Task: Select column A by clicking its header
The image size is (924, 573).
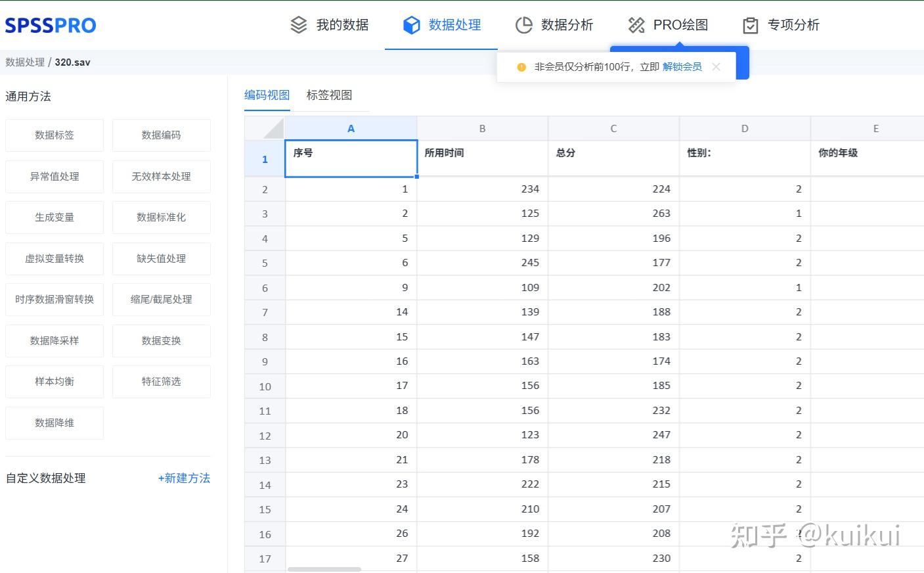Action: click(x=351, y=127)
